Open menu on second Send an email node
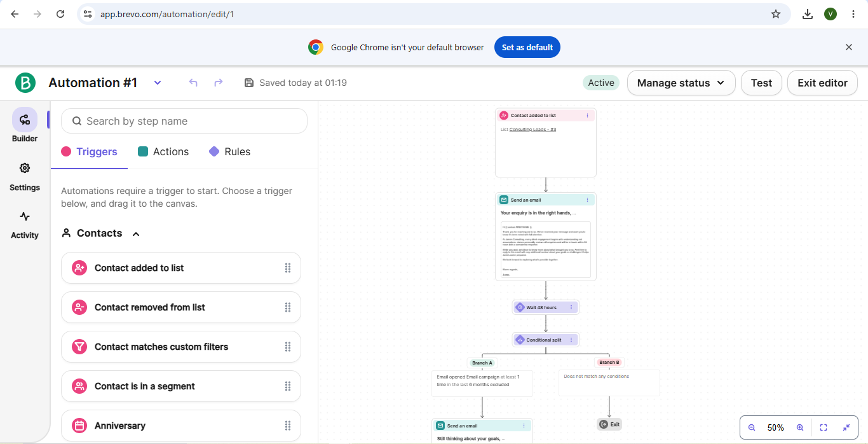868x444 pixels. (x=524, y=426)
